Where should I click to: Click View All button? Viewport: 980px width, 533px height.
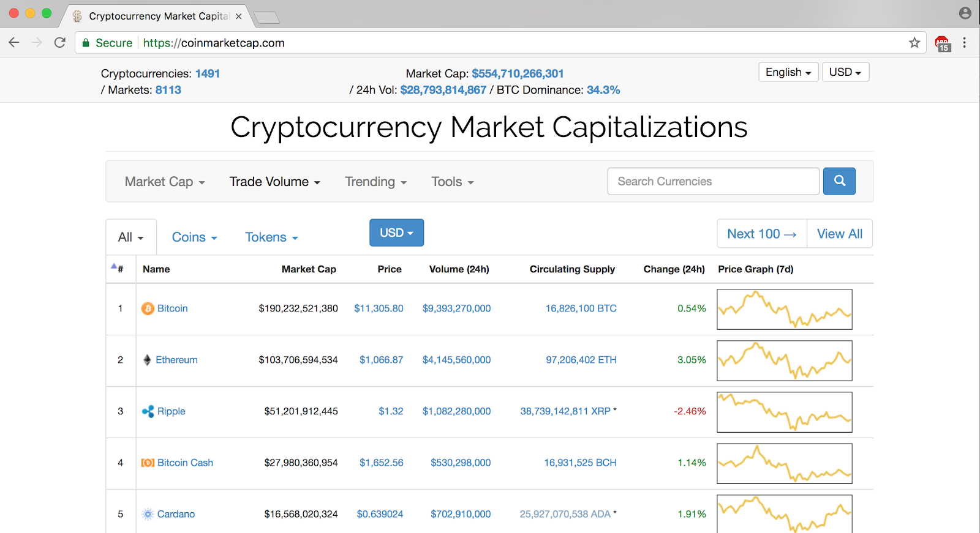point(840,234)
